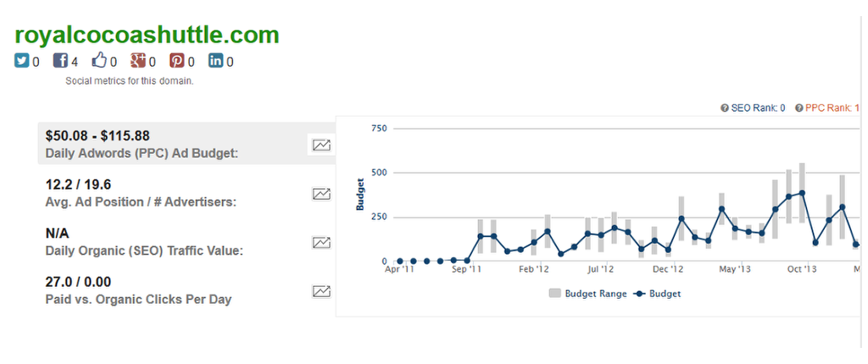Open royalcocoashuttle.com domain link
The image size is (868, 364).
(x=147, y=35)
